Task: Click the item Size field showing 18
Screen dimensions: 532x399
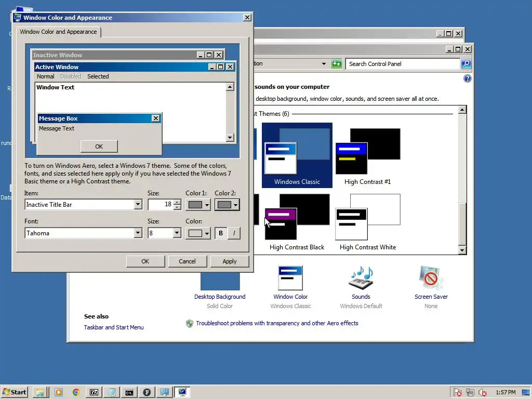Action: 161,205
